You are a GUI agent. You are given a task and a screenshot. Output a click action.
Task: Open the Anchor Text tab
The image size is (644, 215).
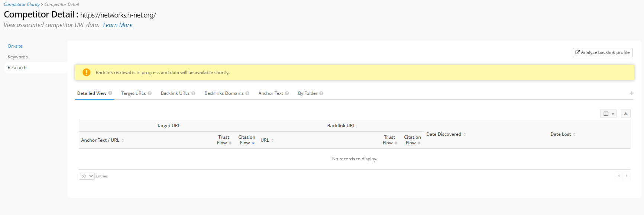click(271, 93)
